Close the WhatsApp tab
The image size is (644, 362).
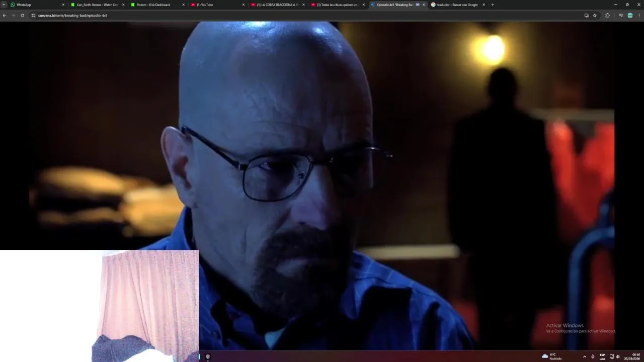tap(63, 5)
